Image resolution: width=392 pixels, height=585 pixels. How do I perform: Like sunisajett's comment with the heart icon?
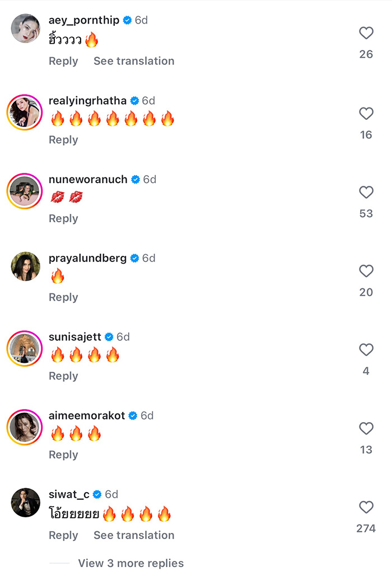(366, 350)
